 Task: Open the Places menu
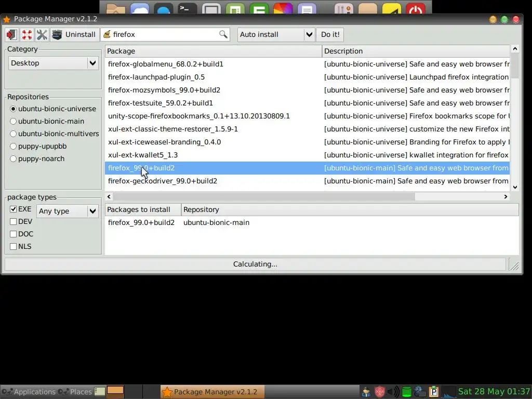(75, 392)
